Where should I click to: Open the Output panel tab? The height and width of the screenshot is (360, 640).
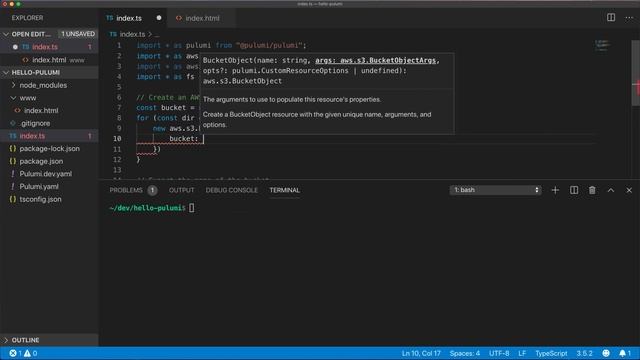click(181, 190)
